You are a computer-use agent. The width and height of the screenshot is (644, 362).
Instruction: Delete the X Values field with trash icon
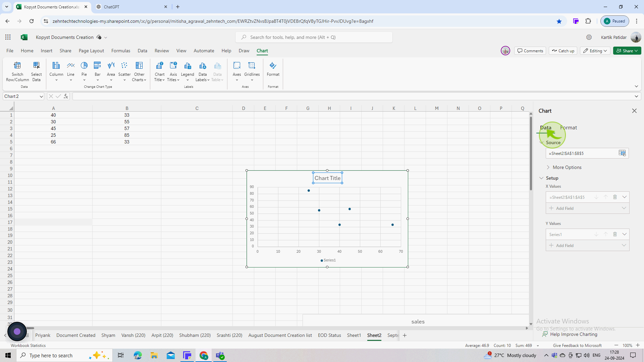coord(615,197)
